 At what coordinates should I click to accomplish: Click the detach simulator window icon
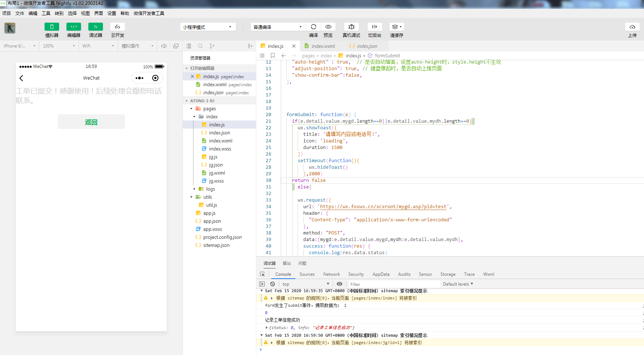pos(176,46)
